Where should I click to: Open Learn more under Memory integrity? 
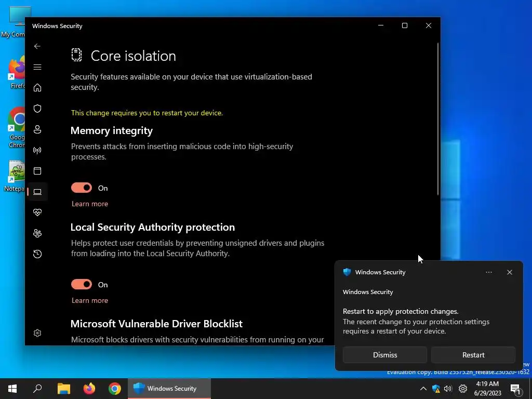point(90,204)
